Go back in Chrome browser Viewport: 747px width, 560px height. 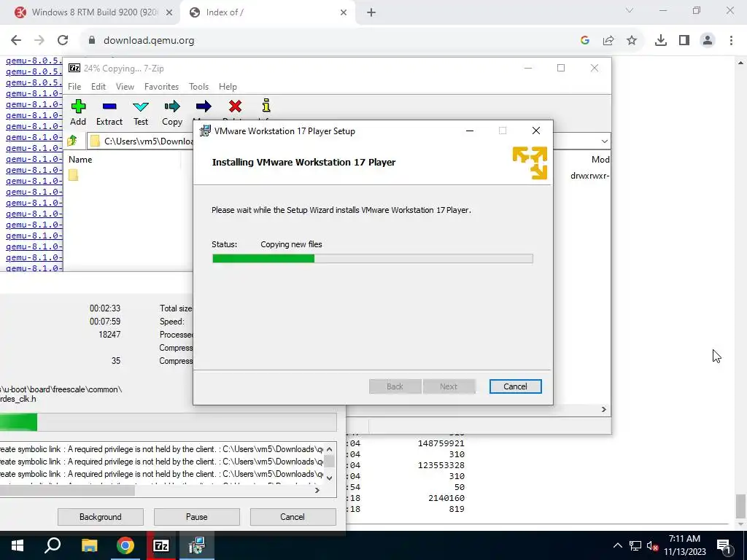coord(16,41)
